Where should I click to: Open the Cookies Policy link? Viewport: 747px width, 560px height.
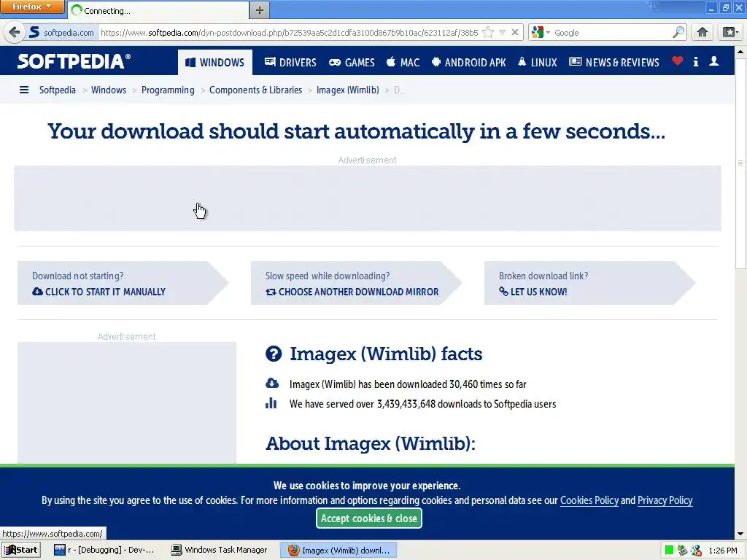pos(589,500)
